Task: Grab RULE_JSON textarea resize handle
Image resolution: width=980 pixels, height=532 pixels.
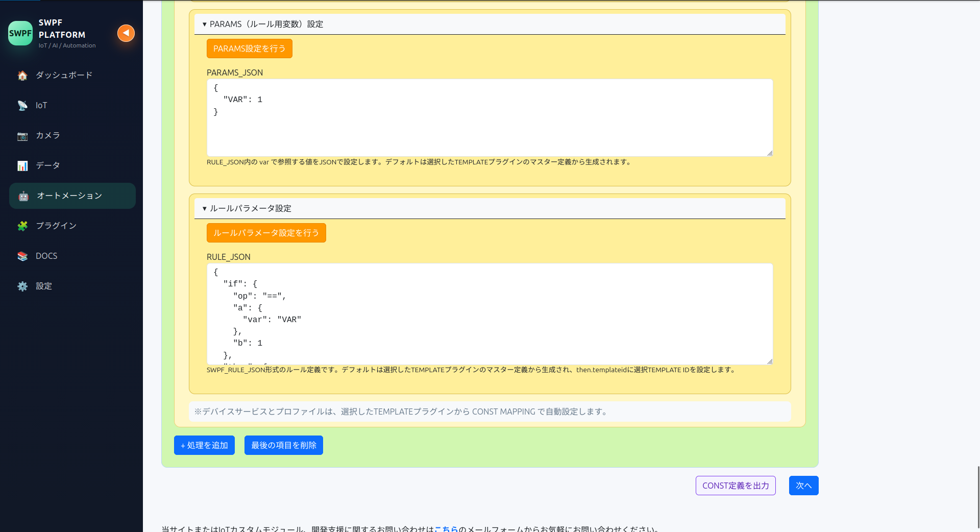Action: click(x=770, y=361)
